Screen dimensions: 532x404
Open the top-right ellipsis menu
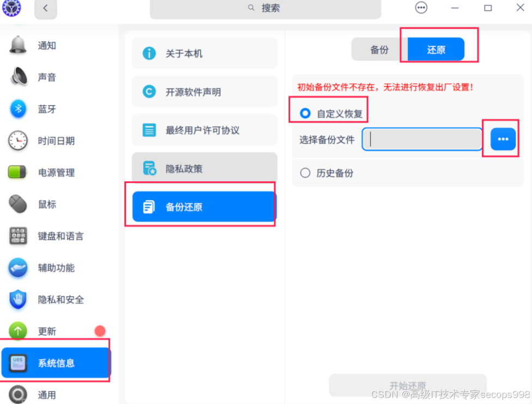click(x=421, y=8)
